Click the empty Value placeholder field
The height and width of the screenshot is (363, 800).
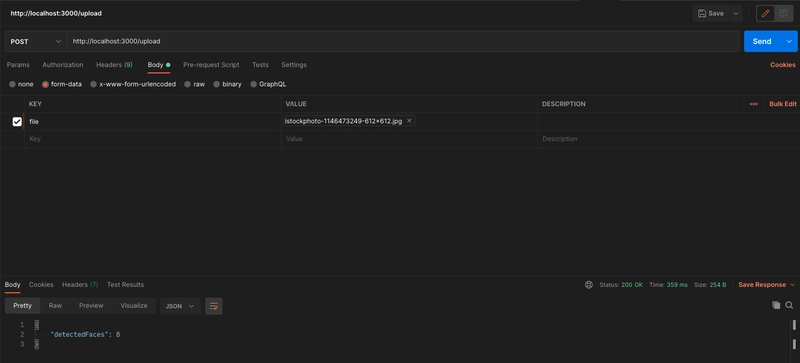(x=409, y=139)
